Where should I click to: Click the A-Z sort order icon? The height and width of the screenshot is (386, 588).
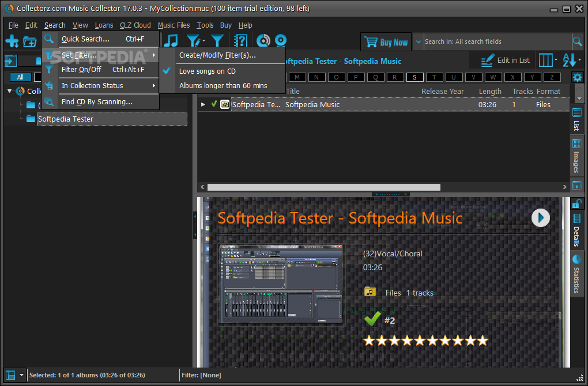(x=569, y=60)
